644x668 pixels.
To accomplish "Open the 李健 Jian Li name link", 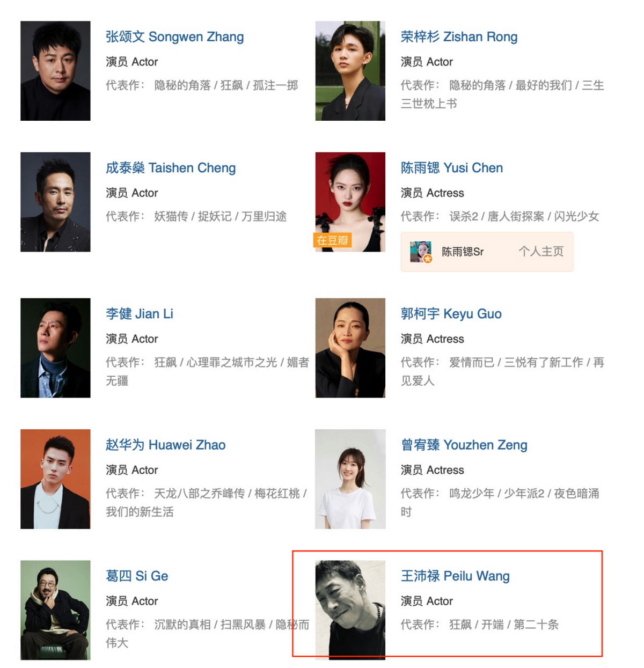I will pos(140,314).
